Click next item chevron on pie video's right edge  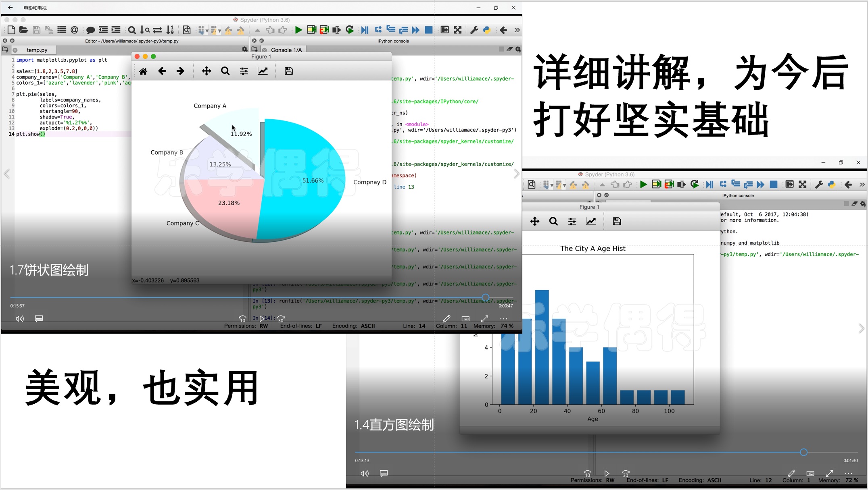point(517,174)
